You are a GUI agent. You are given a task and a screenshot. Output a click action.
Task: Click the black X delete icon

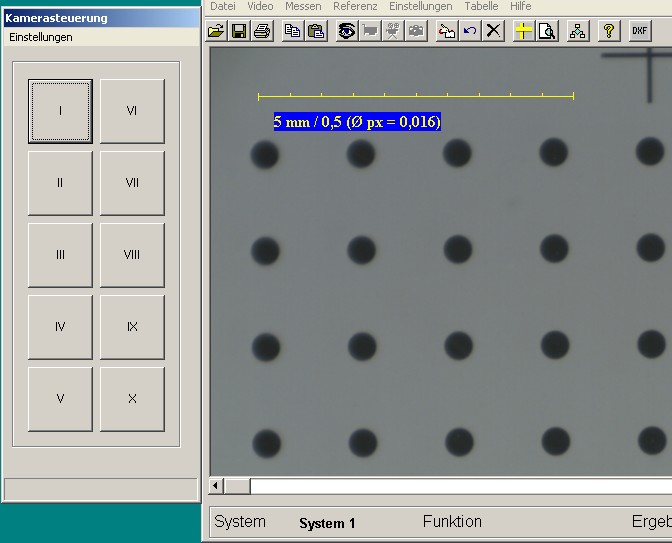pyautogui.click(x=493, y=31)
